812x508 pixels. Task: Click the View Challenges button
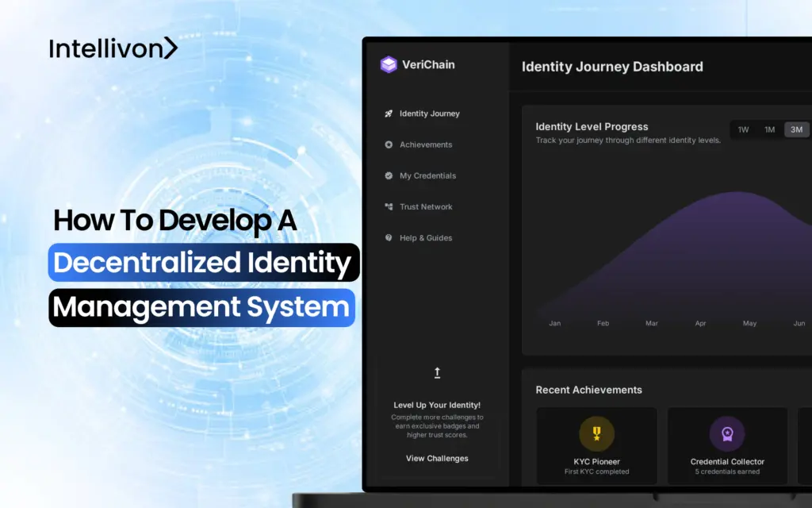tap(437, 458)
